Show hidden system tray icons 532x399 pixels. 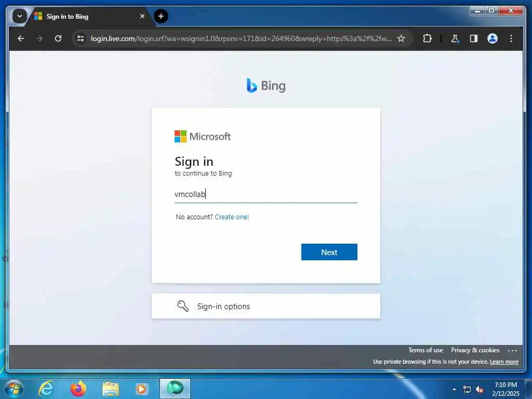click(x=454, y=389)
